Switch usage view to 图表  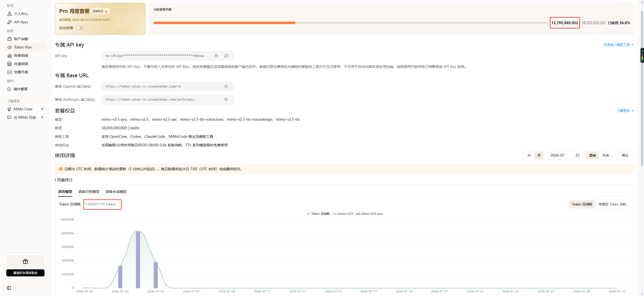click(593, 155)
